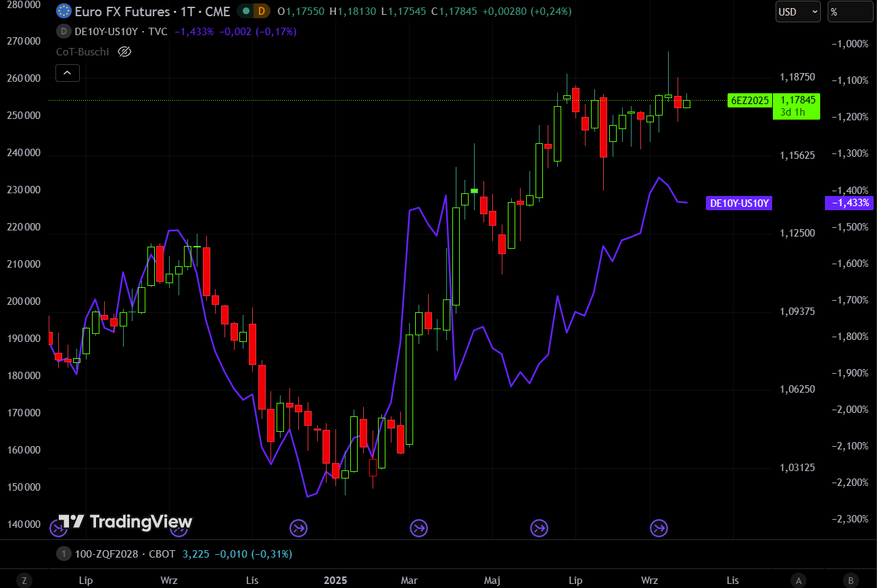Click the 1,06250 price axis label
This screenshot has height=588, width=877.
(x=798, y=389)
